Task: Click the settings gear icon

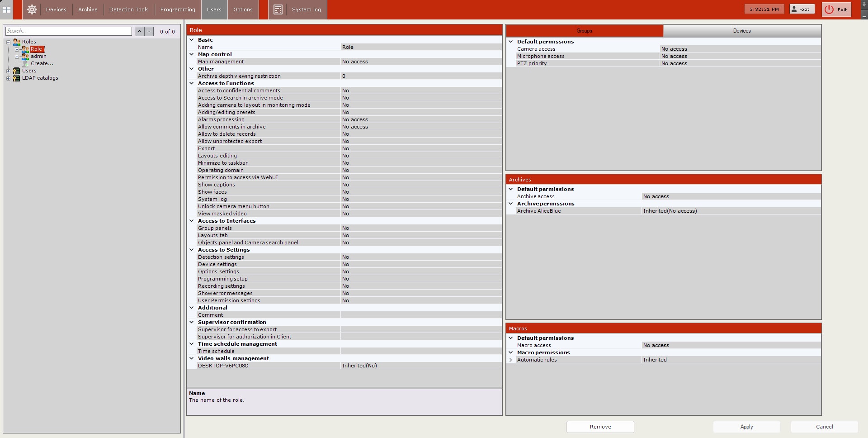Action: tap(32, 10)
